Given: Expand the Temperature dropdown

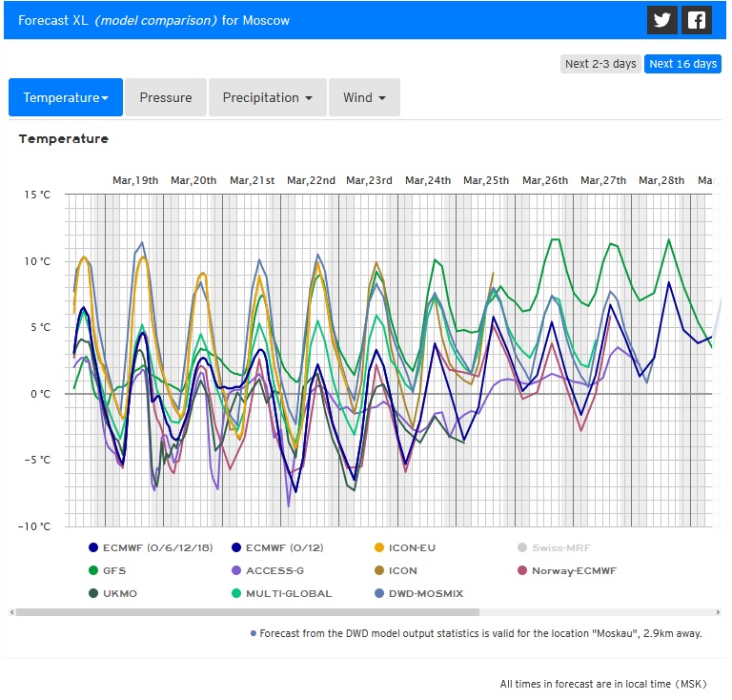Looking at the screenshot, I should pos(66,97).
